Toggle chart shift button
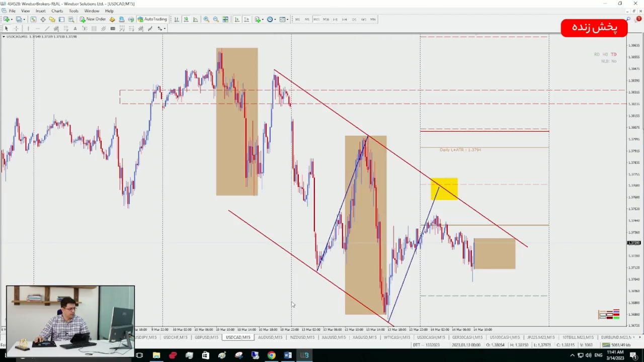The height and width of the screenshot is (362, 644). tap(247, 19)
